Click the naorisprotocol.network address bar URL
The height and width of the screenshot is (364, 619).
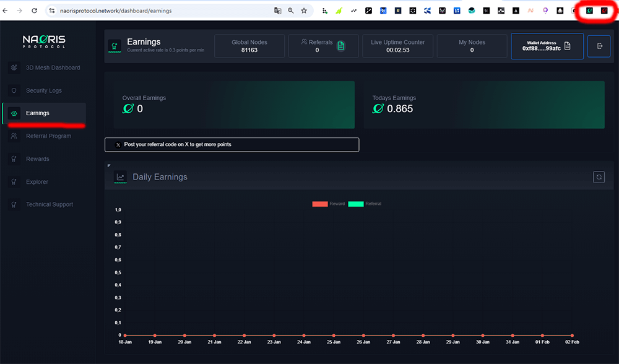(x=116, y=11)
